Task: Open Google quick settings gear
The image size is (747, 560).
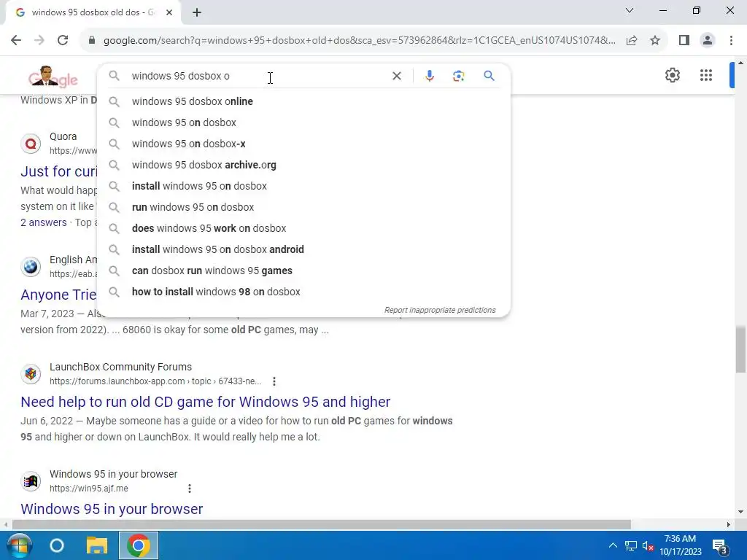Action: click(672, 75)
